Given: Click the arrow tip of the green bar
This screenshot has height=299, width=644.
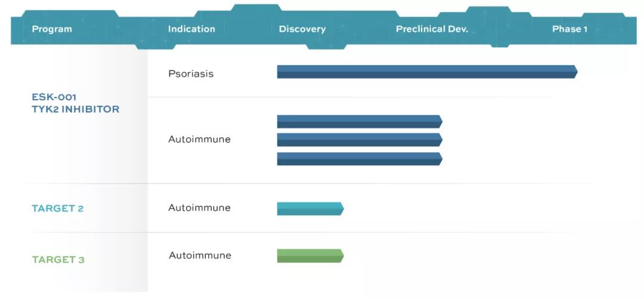Looking at the screenshot, I should point(342,256).
